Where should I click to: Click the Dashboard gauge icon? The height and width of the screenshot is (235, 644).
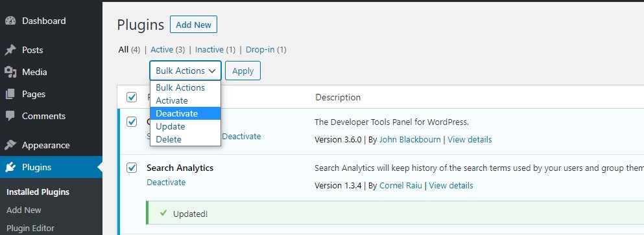click(10, 21)
